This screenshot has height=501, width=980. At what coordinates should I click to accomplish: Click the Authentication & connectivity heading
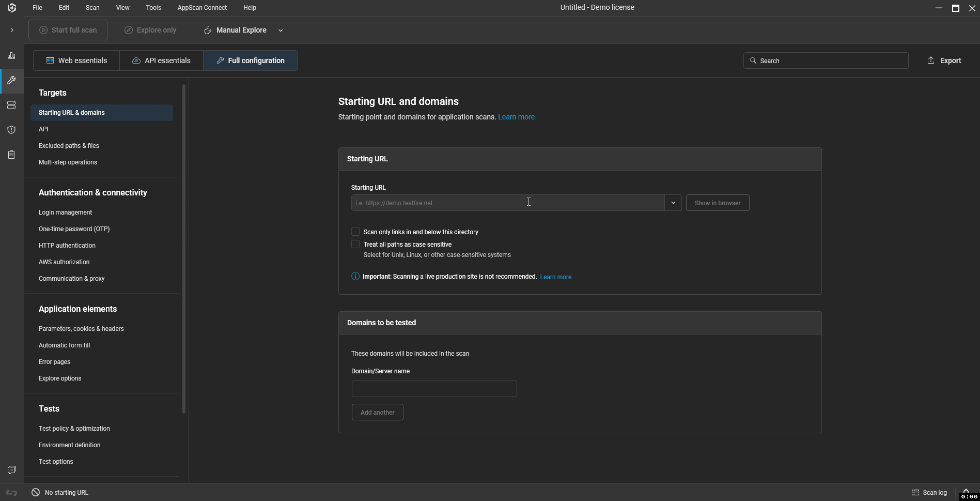pyautogui.click(x=93, y=192)
